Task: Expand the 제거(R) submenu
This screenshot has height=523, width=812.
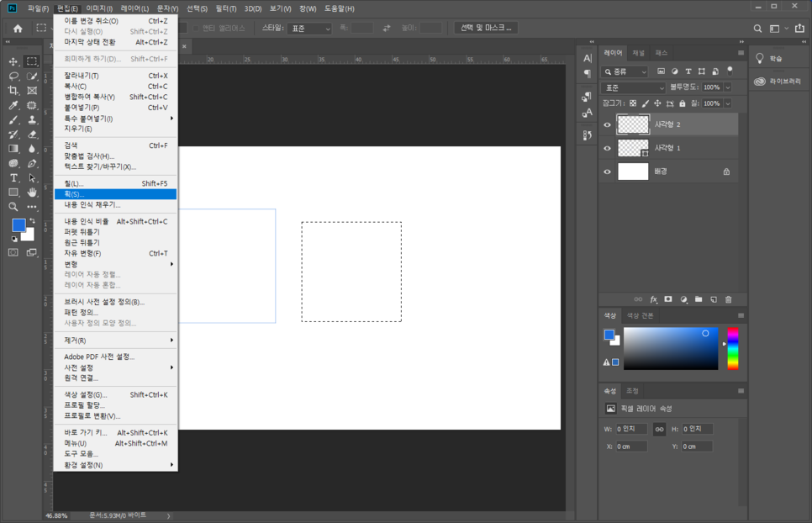Action: click(115, 341)
